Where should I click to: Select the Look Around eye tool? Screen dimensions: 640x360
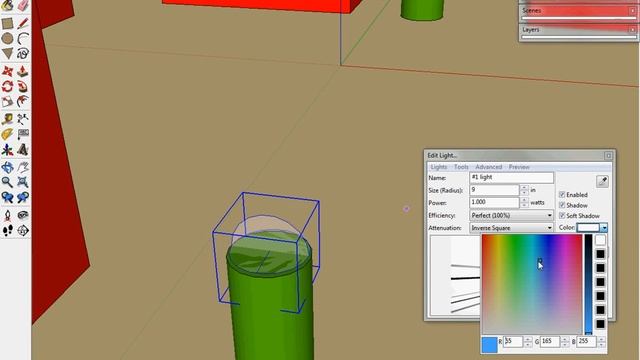23,215
